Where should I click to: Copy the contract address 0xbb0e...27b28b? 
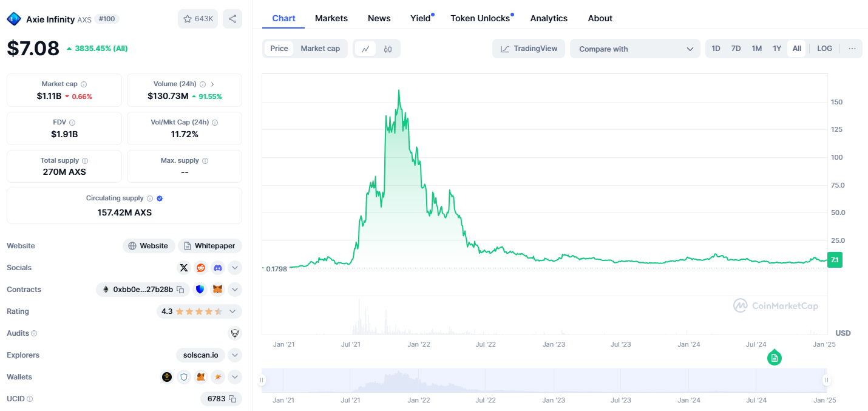tap(180, 290)
